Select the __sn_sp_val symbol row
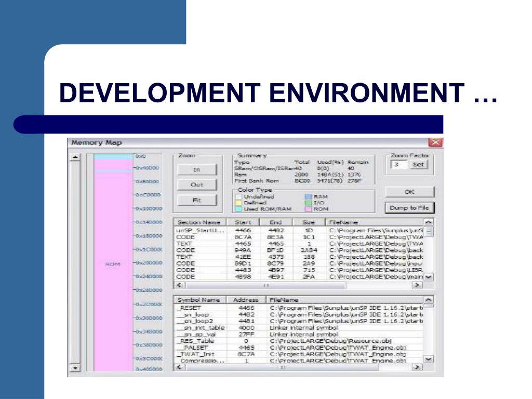Viewport: 532px width, 399px height. 299,334
